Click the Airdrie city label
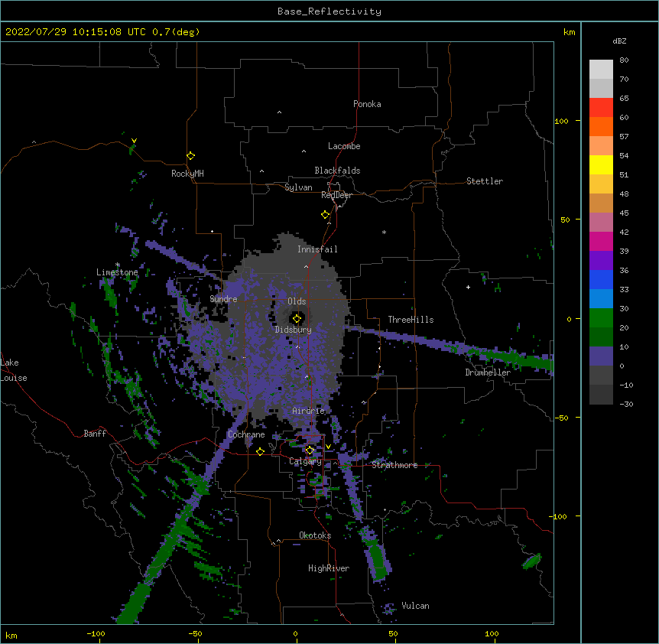The height and width of the screenshot is (644, 659). 309,411
